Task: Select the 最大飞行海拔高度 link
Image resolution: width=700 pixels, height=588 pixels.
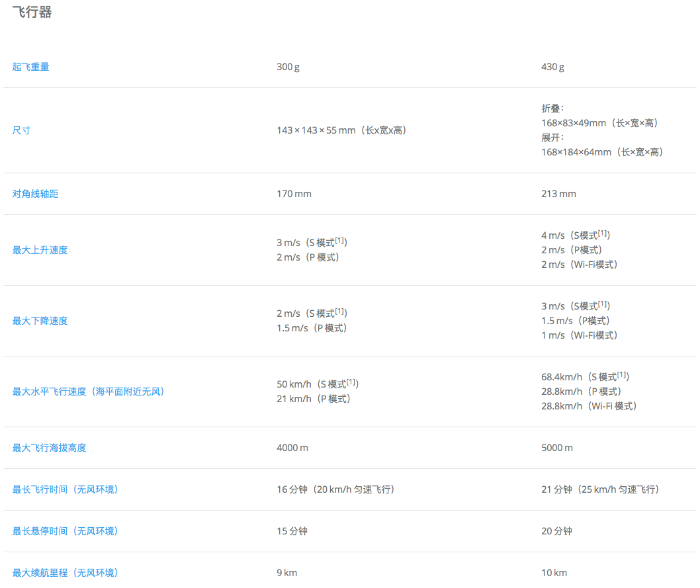Action: [49, 448]
